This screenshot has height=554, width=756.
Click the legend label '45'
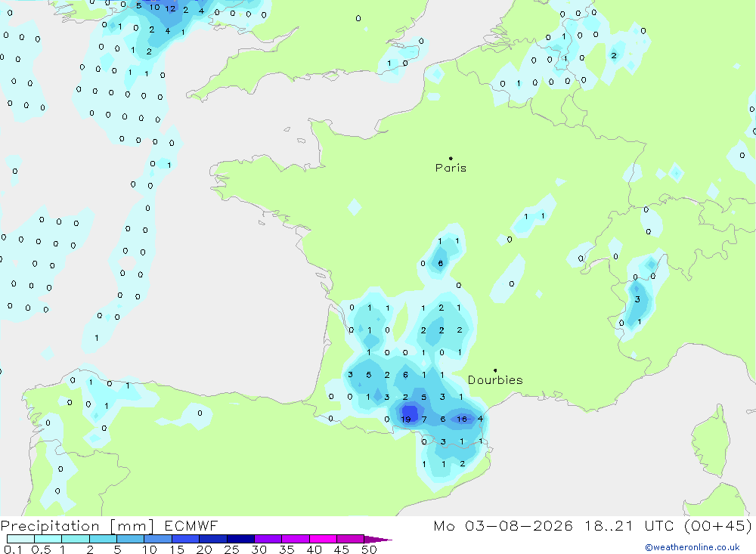click(x=342, y=549)
